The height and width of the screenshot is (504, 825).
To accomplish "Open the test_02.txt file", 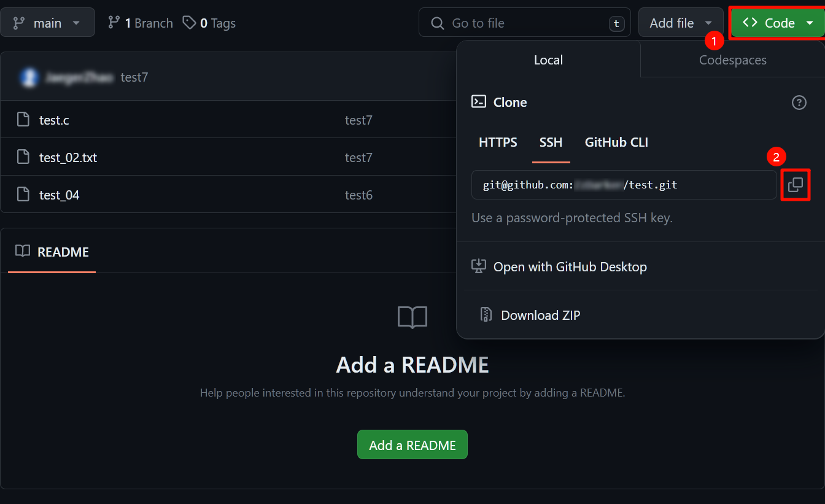I will pos(68,158).
